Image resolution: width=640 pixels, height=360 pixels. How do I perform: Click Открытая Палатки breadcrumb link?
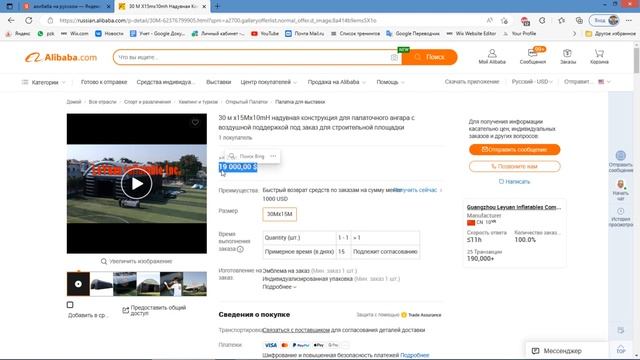tap(247, 102)
